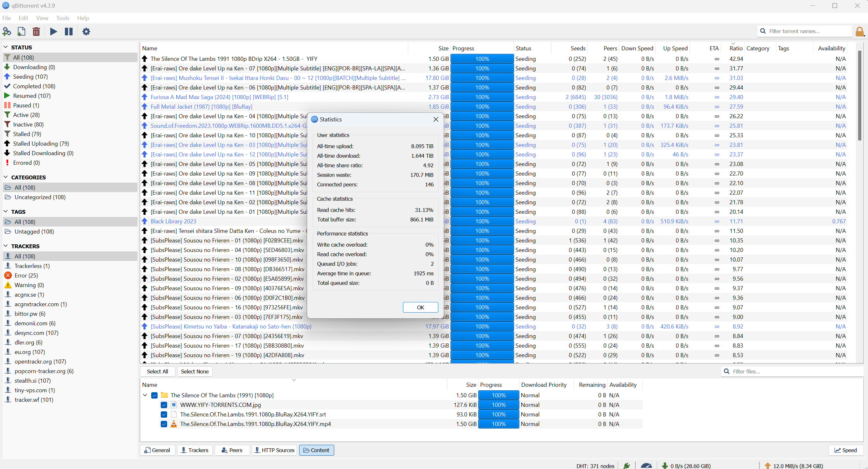Open the View menu
The image size is (868, 469).
42,18
